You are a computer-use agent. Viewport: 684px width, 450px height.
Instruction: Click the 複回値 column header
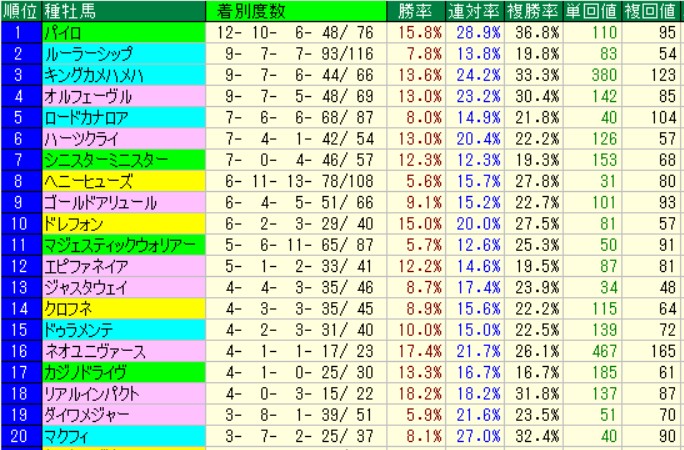tap(651, 11)
